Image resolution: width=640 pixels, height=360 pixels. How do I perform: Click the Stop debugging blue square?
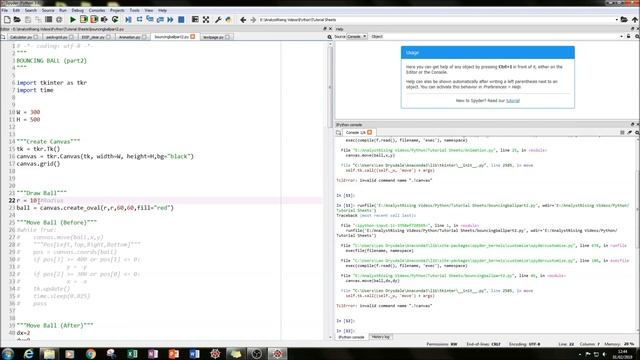181,19
